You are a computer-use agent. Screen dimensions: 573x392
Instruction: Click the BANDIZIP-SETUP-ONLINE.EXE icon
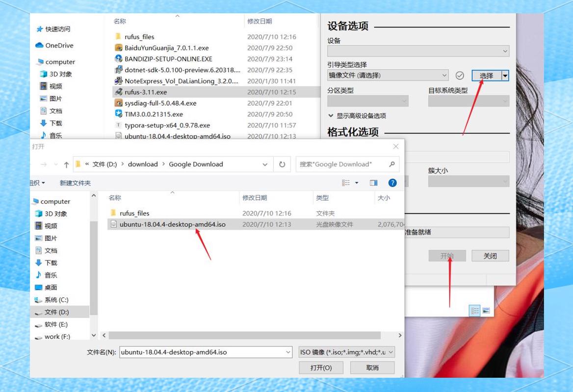point(118,59)
